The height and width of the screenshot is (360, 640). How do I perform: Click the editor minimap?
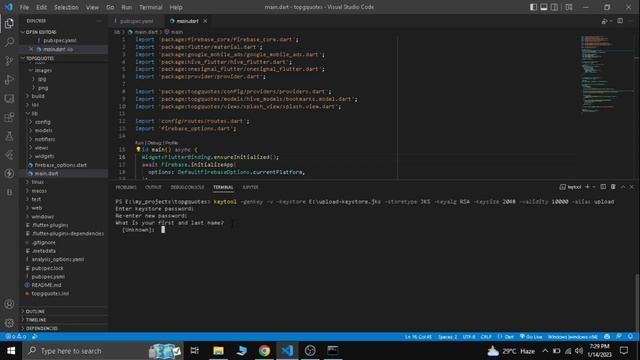(606, 73)
